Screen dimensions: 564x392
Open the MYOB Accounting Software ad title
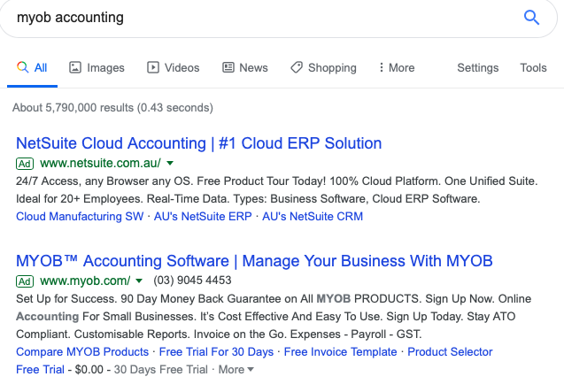coord(254,261)
